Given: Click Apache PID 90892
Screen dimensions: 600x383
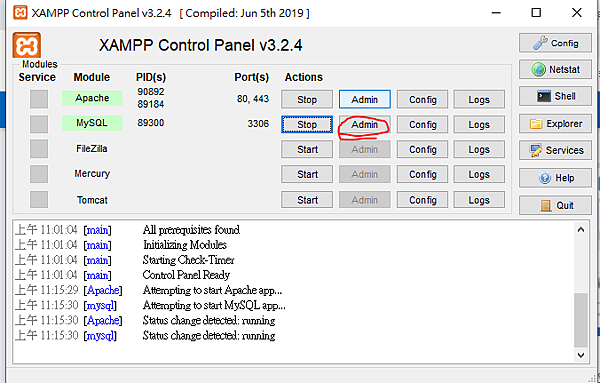Looking at the screenshot, I should click(x=151, y=92).
